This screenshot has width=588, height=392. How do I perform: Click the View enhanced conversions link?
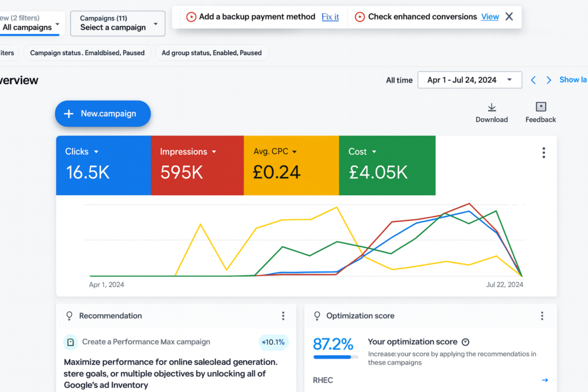490,17
